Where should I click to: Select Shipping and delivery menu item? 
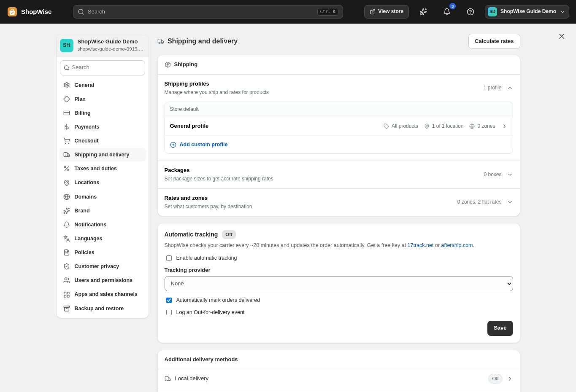coord(103,155)
